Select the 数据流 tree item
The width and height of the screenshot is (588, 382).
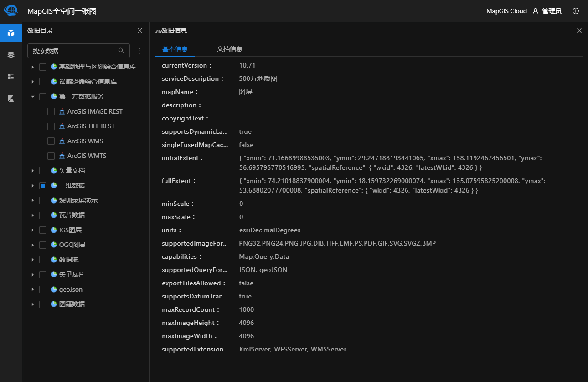tap(69, 260)
